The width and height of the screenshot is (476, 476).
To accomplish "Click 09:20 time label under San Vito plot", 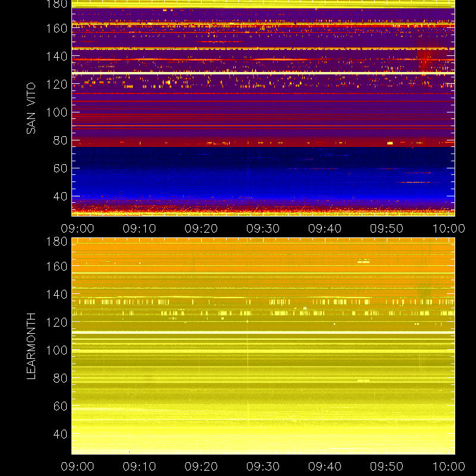I will (201, 228).
